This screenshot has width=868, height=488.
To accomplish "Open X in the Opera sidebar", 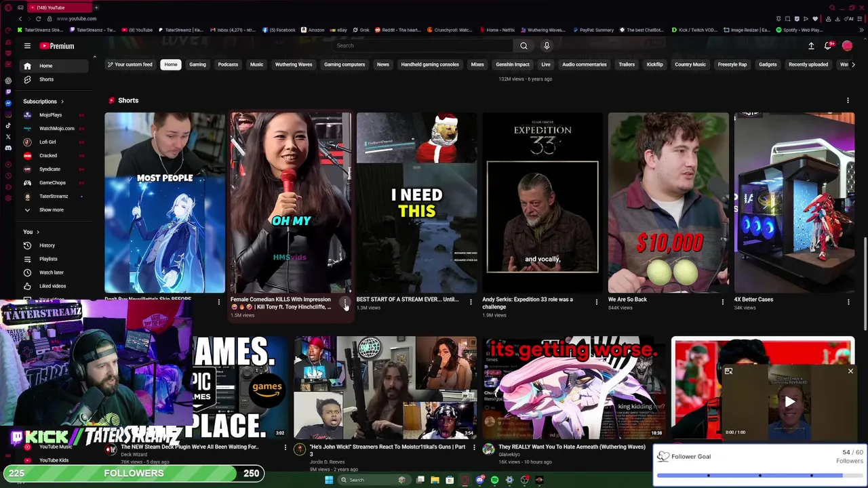I will click(x=8, y=136).
